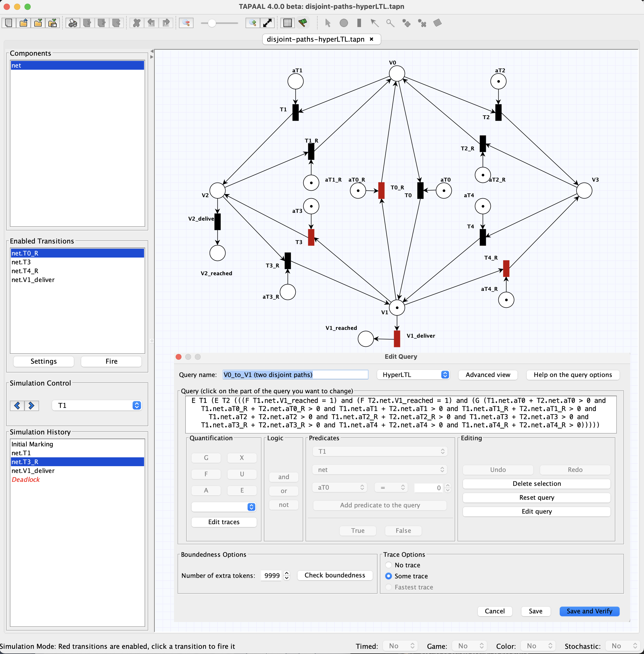Click the Check boundedness button

coord(334,575)
